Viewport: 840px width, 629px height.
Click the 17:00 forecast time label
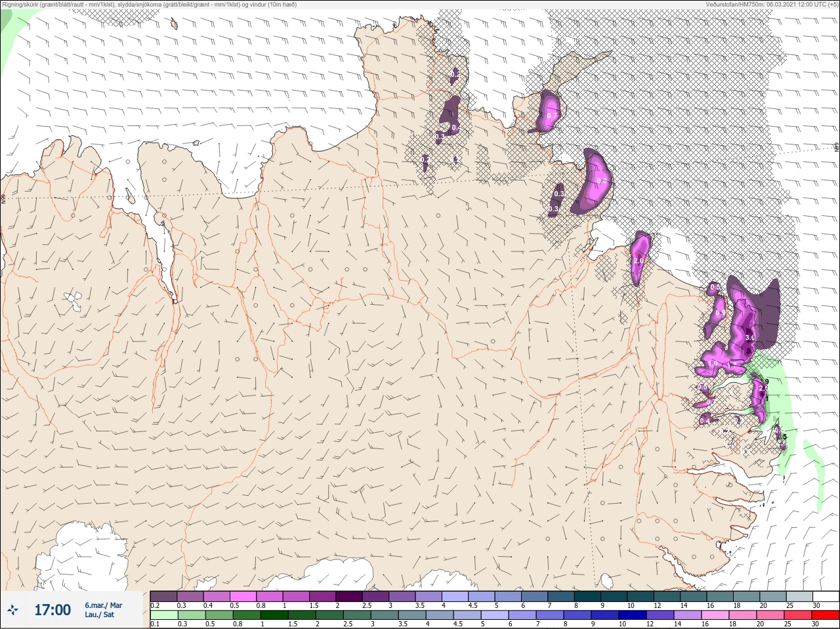pos(52,610)
